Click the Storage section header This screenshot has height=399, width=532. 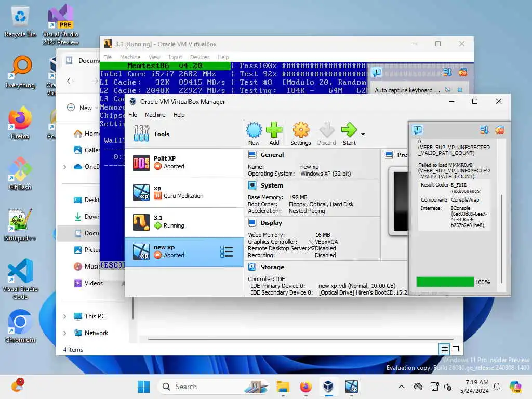pyautogui.click(x=272, y=267)
